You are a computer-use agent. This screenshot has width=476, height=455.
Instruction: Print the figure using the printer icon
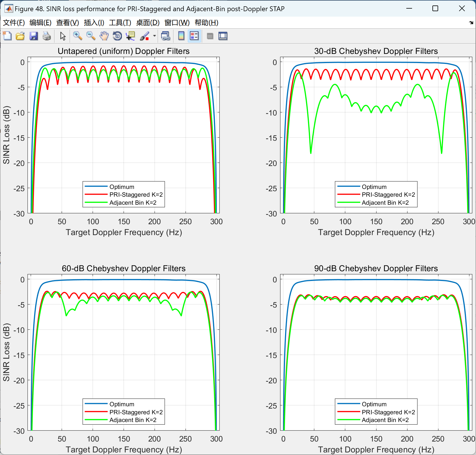pyautogui.click(x=47, y=36)
